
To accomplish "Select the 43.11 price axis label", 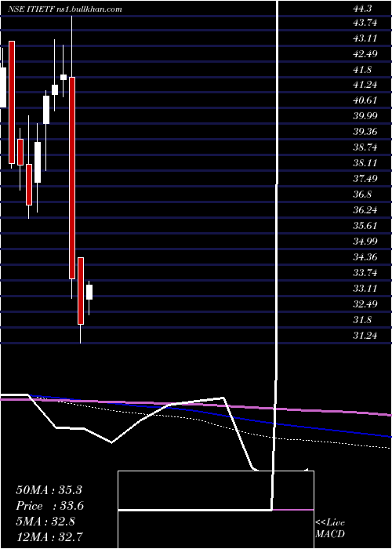I will point(365,38).
